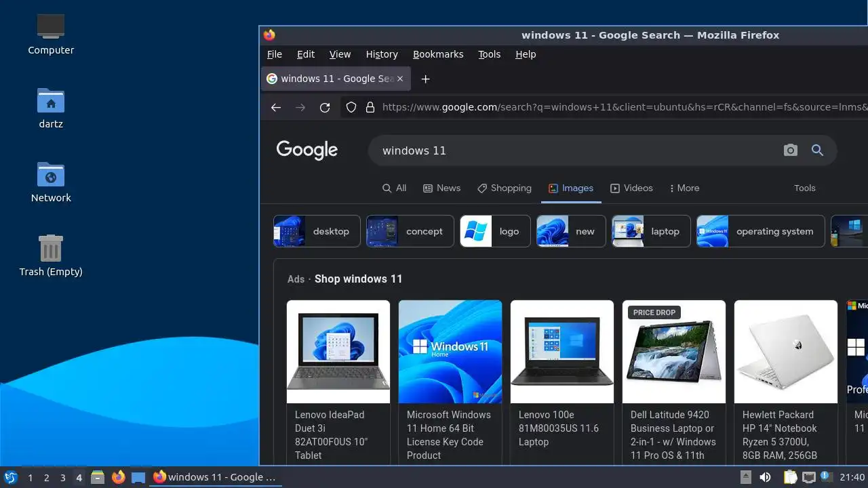Open the Help menu
This screenshot has height=488, width=868.
[526, 54]
